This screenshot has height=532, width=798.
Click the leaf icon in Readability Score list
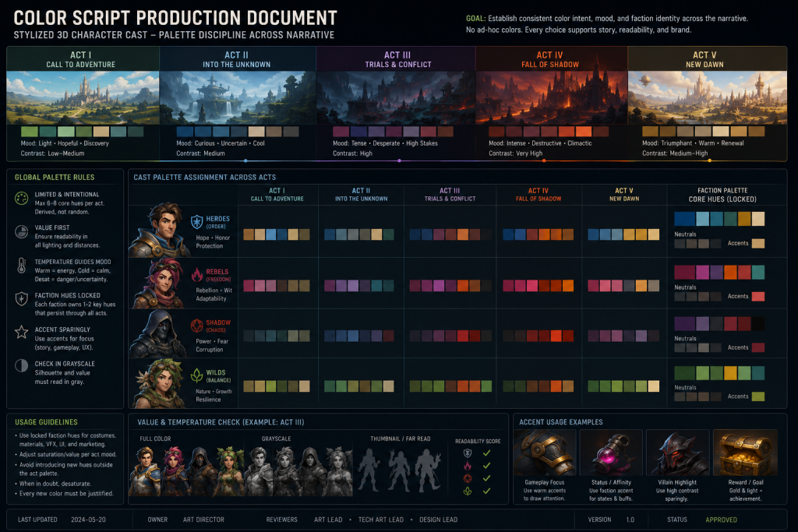click(468, 491)
